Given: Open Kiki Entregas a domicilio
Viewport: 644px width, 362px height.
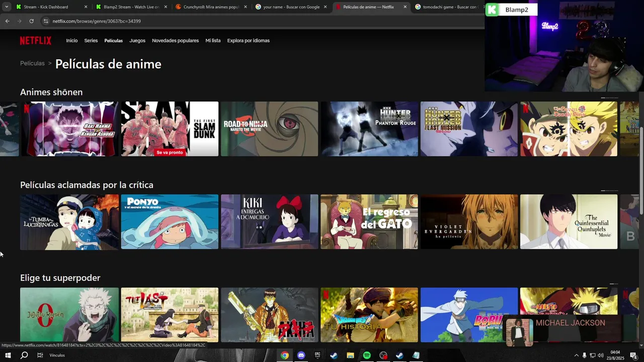Looking at the screenshot, I should click(x=270, y=222).
